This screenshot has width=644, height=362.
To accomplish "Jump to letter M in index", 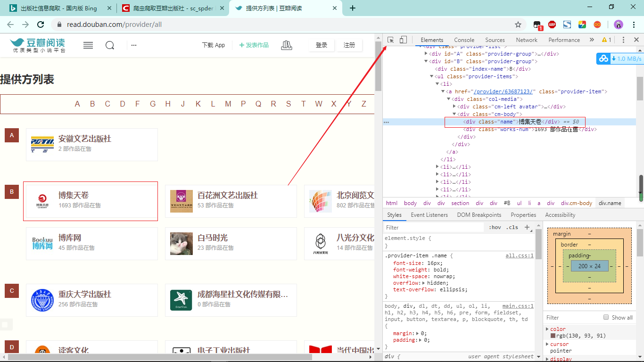I will pyautogui.click(x=228, y=104).
